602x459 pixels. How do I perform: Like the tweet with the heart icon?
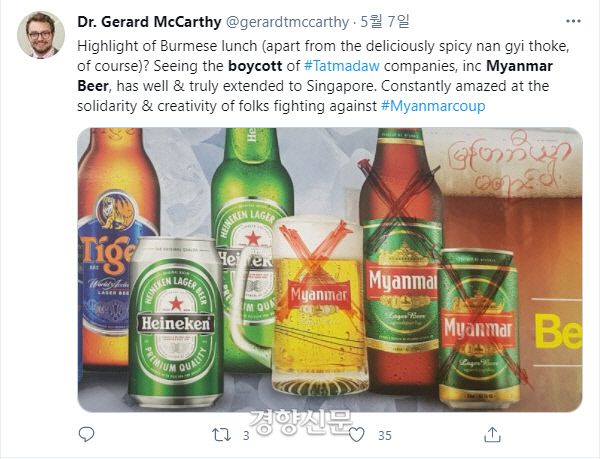(x=356, y=435)
